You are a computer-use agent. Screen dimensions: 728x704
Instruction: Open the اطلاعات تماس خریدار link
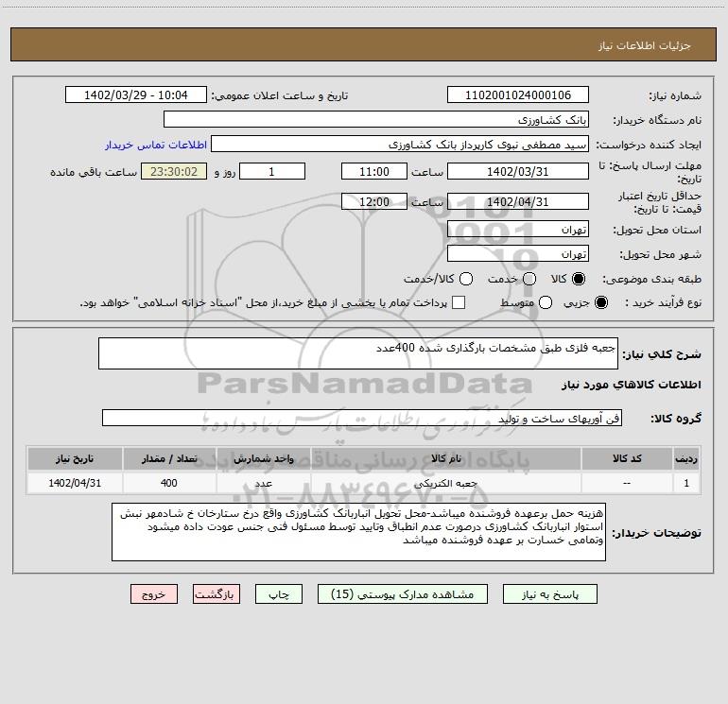coord(156,145)
